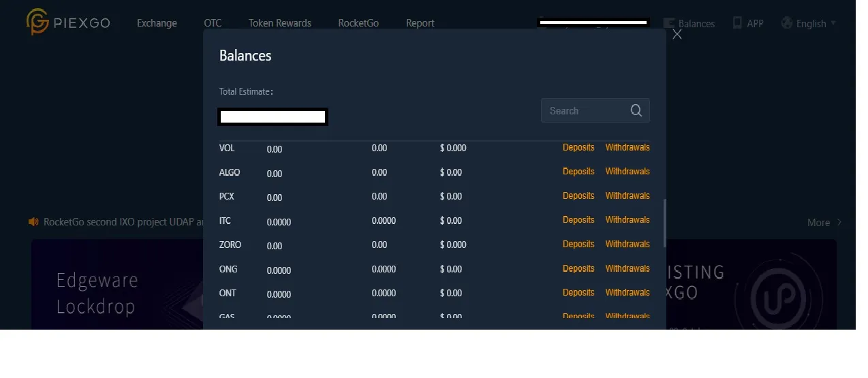
Task: Open Deposits for ONG
Action: [x=578, y=268]
